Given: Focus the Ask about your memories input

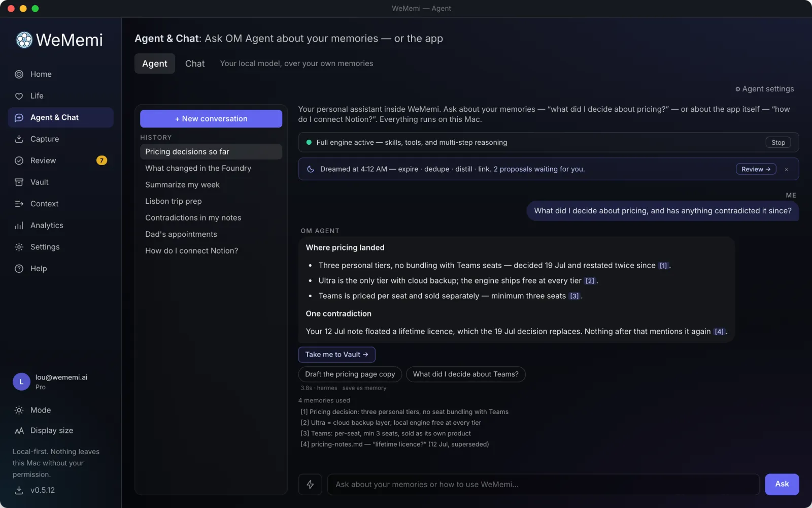Looking at the screenshot, I should click(x=543, y=485).
